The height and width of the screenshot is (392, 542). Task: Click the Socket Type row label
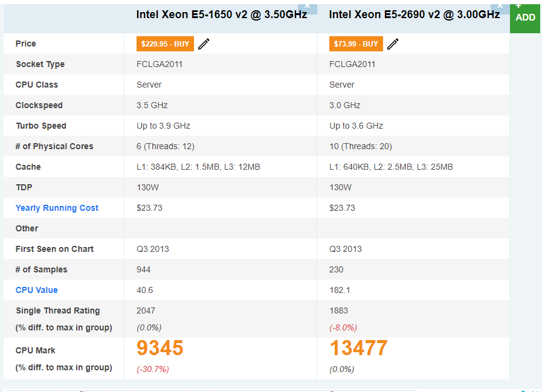(40, 64)
